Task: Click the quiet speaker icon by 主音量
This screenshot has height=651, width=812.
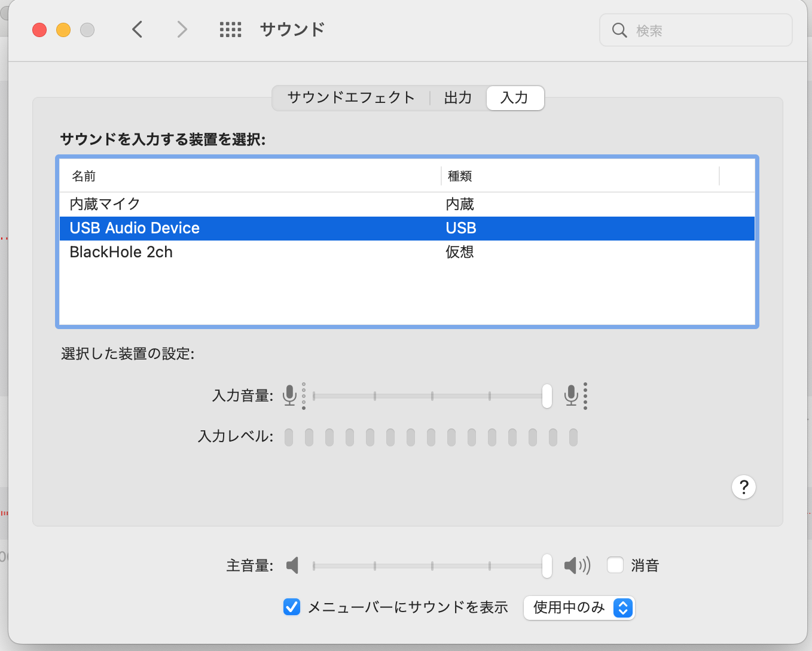Action: tap(292, 565)
